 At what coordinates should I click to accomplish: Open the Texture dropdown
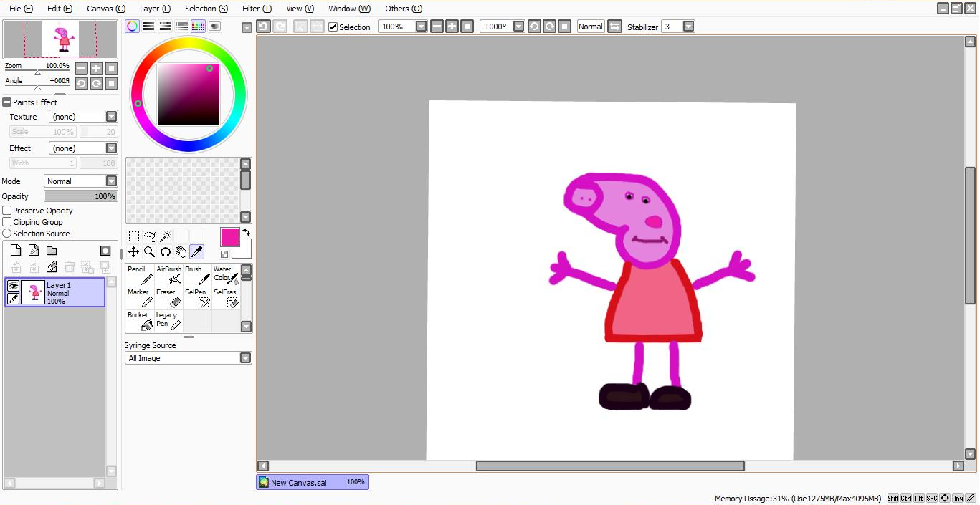coord(83,117)
